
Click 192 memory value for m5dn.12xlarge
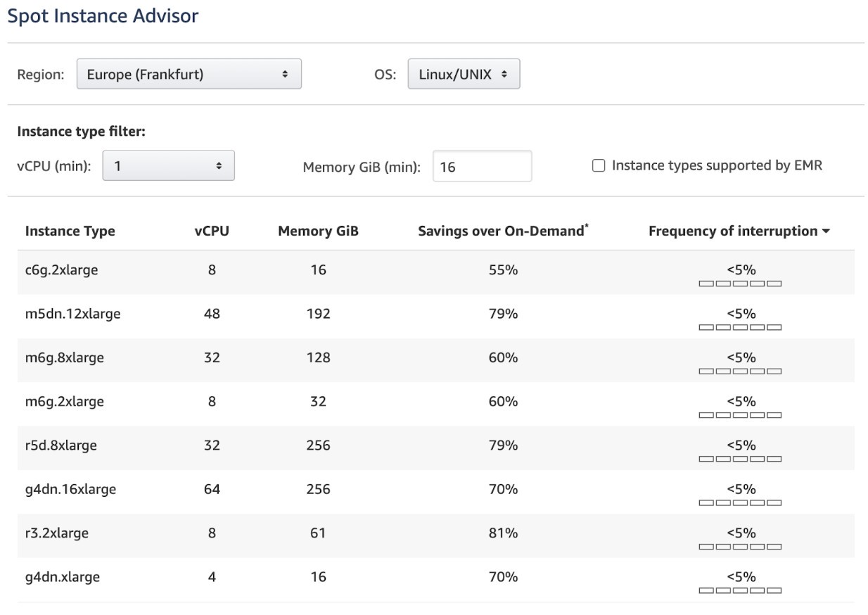pyautogui.click(x=318, y=314)
